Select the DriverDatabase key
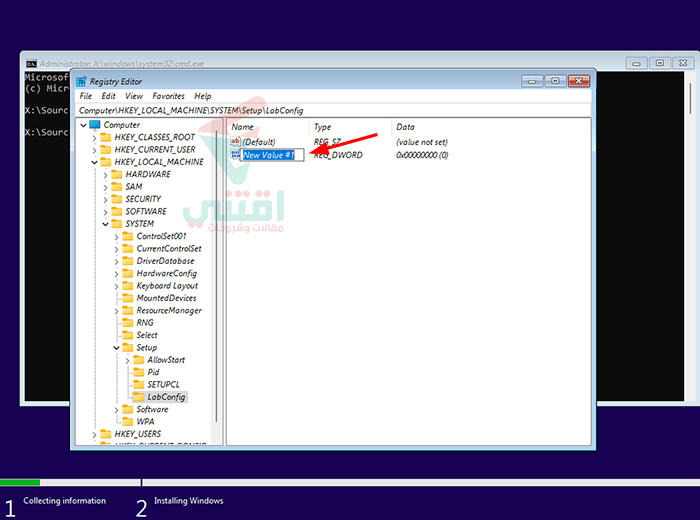The width and height of the screenshot is (700, 520). pyautogui.click(x=165, y=261)
